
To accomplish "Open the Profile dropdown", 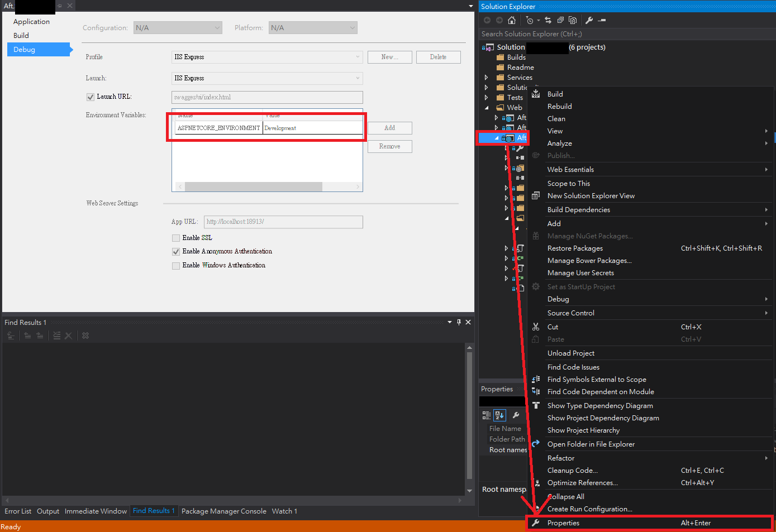I will (267, 57).
